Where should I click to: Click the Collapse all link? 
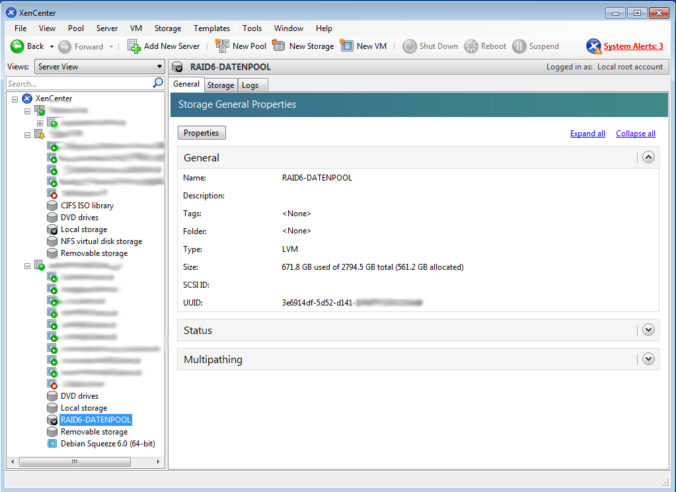click(635, 134)
